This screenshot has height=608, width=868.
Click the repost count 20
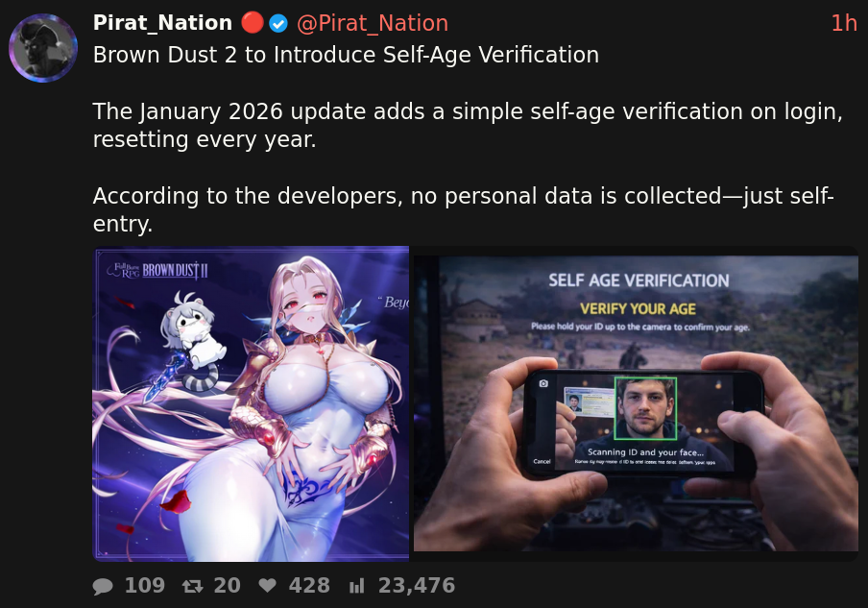[x=227, y=585]
